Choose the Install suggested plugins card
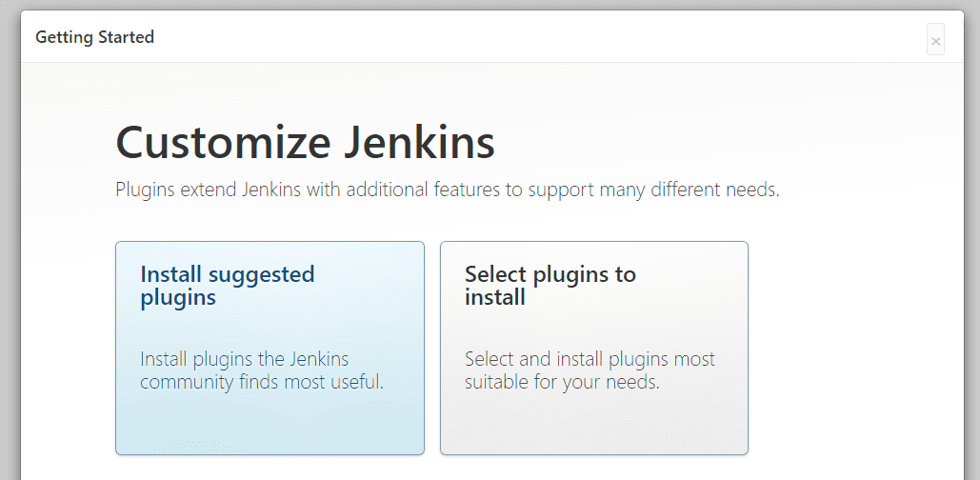Screen dimensions: 980x480 [270, 348]
